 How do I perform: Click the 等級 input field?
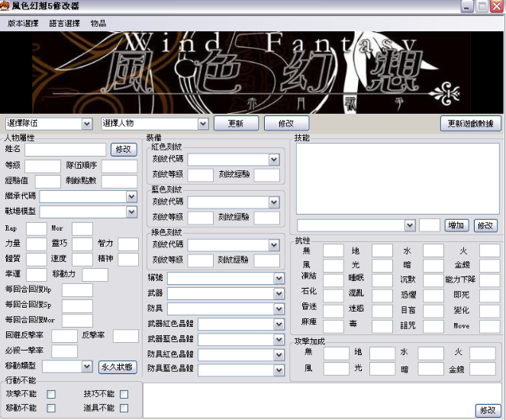[42, 166]
